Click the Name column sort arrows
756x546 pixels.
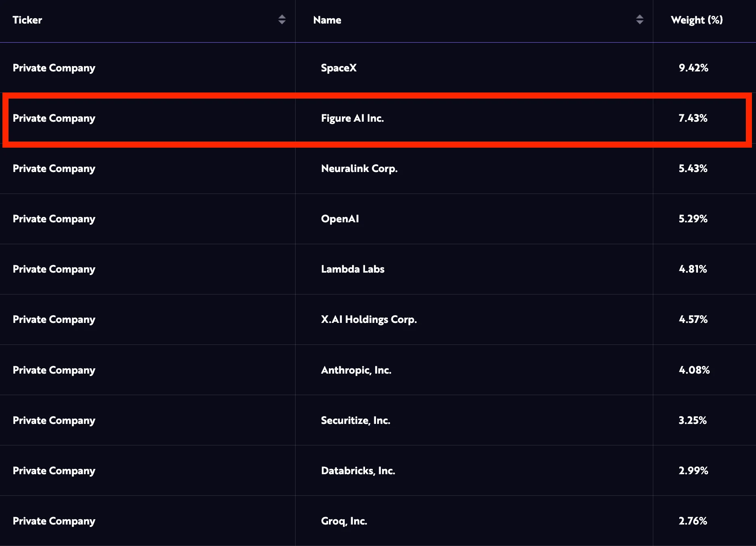[639, 19]
